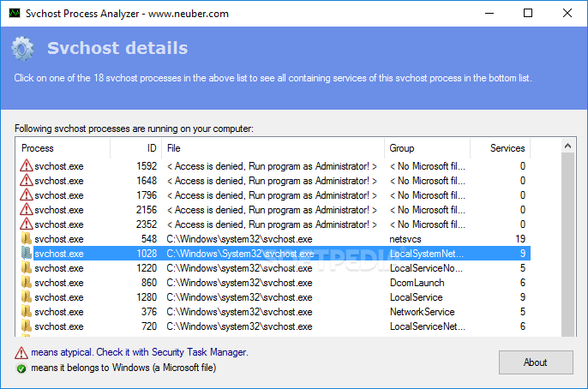Click the red warning legend icon
The width and height of the screenshot is (588, 389).
[21, 353]
